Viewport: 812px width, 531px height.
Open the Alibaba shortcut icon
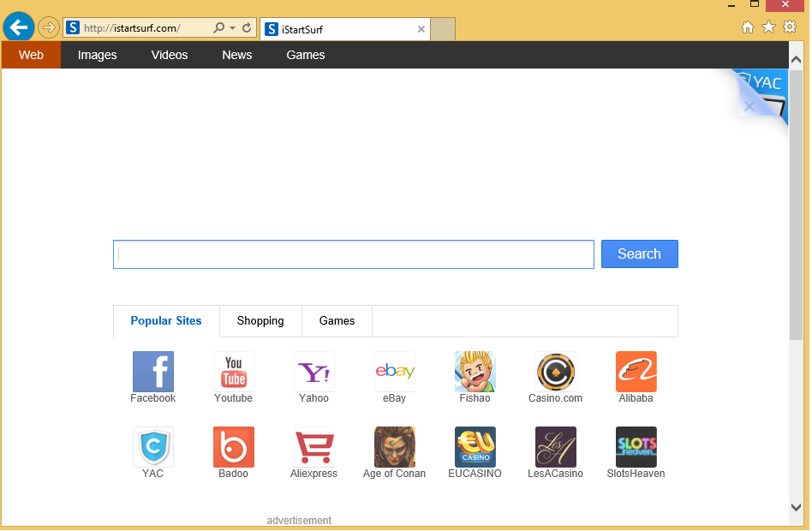click(636, 372)
